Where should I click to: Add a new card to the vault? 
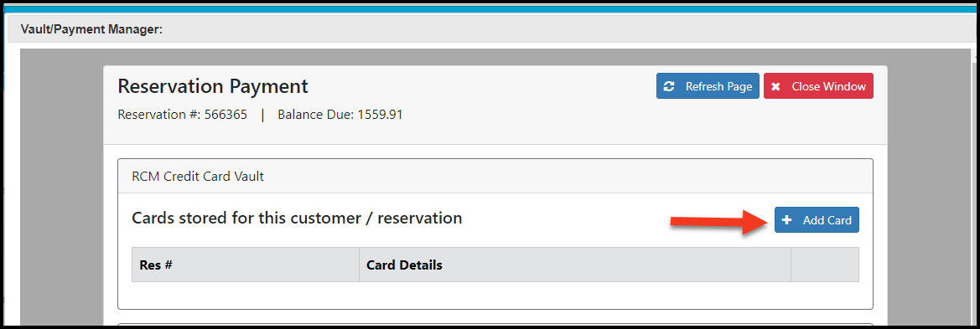click(x=817, y=219)
